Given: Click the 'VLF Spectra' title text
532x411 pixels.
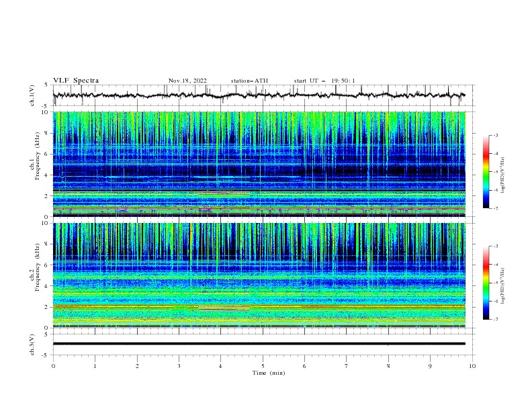Looking at the screenshot, I should click(76, 81).
